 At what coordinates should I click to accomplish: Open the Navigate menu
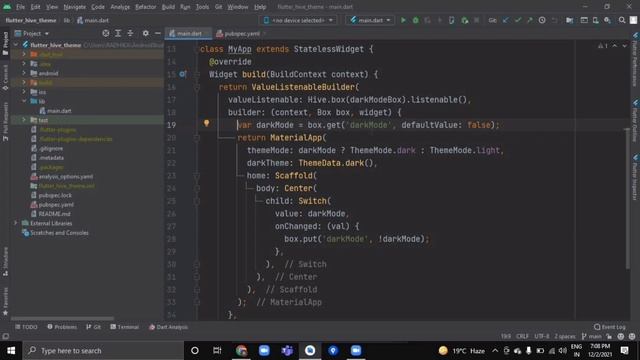click(x=75, y=7)
